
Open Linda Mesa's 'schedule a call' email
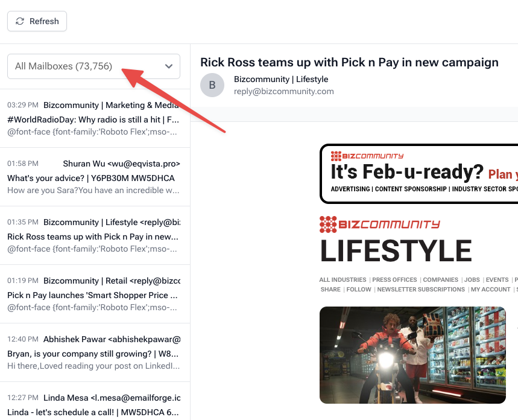pyautogui.click(x=94, y=406)
